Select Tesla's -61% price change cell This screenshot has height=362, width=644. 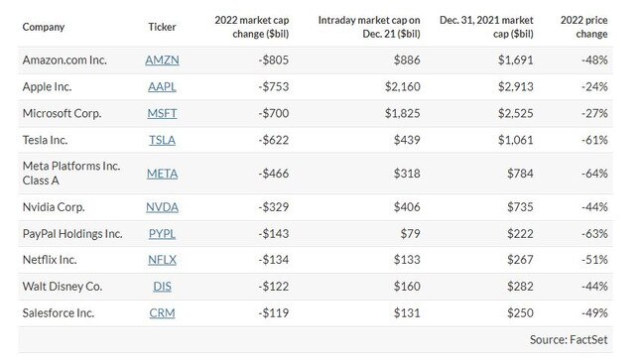[x=594, y=141]
